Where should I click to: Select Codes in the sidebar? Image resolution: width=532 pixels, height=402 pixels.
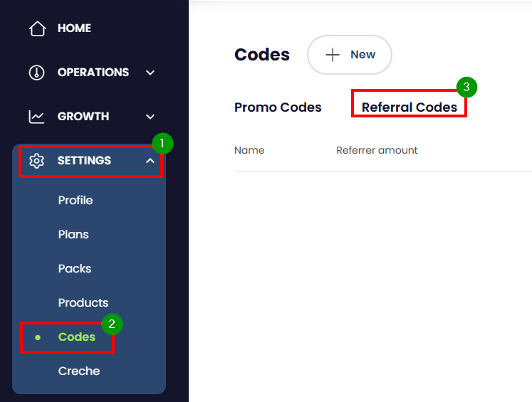[x=77, y=337]
